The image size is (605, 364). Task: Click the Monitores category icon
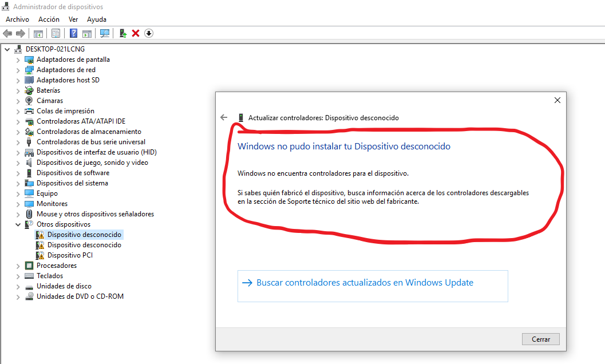tap(29, 204)
